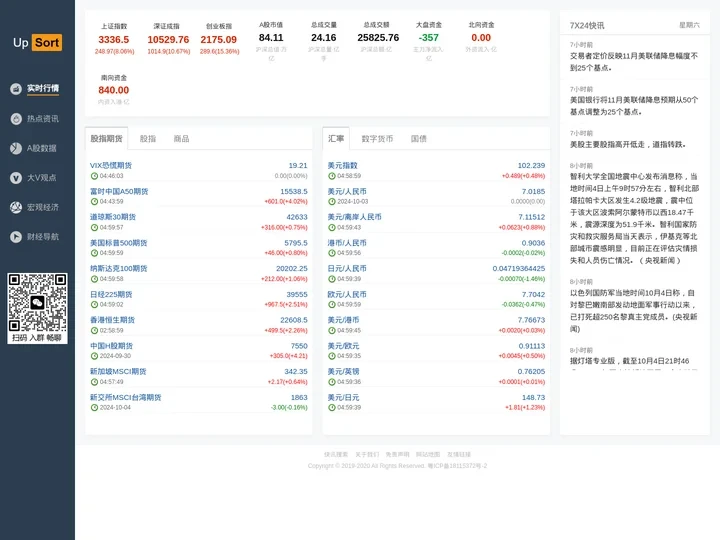Open 美元/英镑 link
The image size is (720, 540).
click(x=343, y=371)
